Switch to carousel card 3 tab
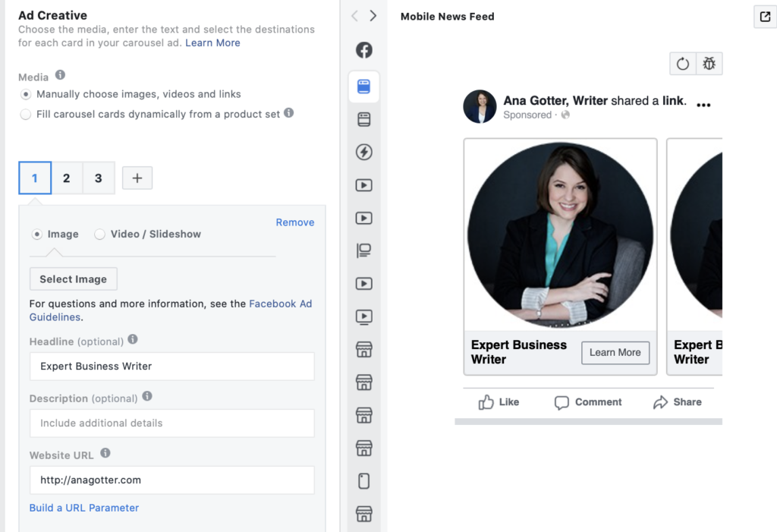Viewport: 777px width, 532px height. [99, 178]
